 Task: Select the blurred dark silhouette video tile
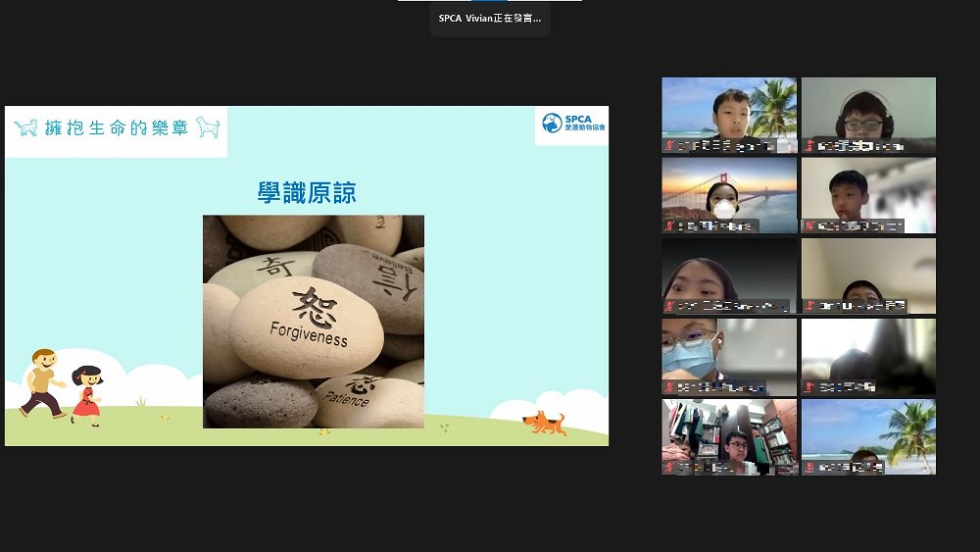pos(868,355)
